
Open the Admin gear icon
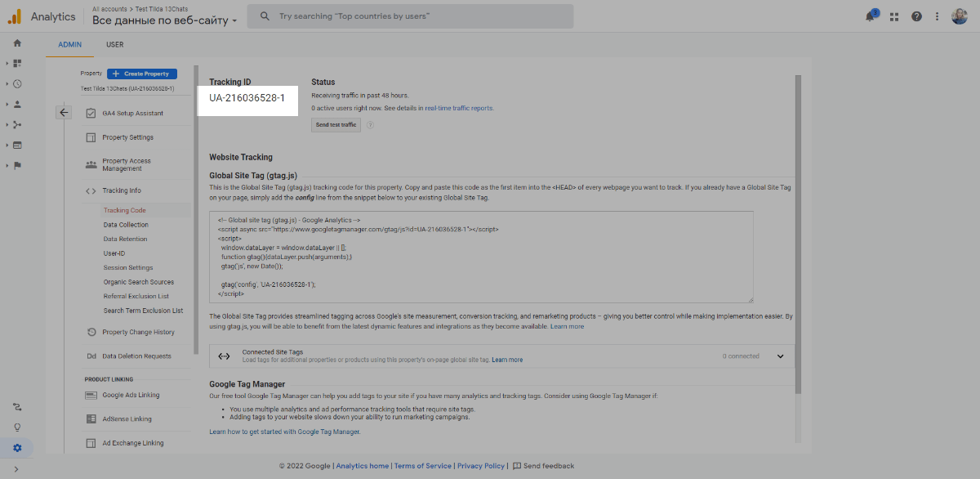point(17,448)
